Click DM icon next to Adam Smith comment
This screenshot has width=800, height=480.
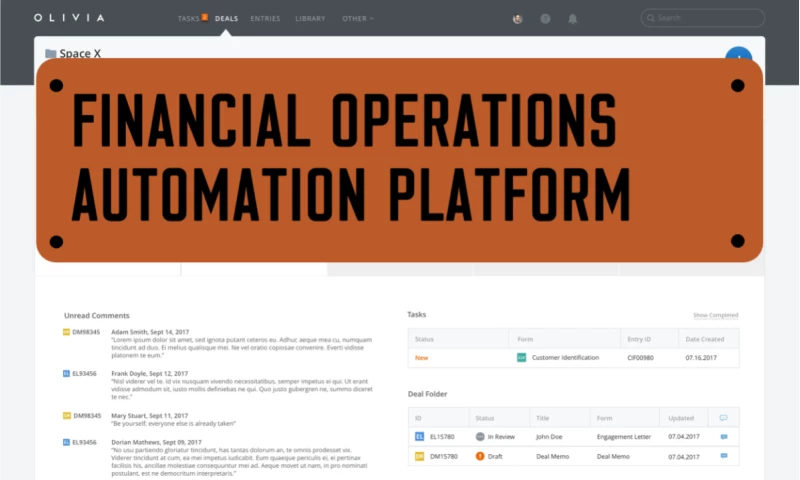pyautogui.click(x=66, y=332)
